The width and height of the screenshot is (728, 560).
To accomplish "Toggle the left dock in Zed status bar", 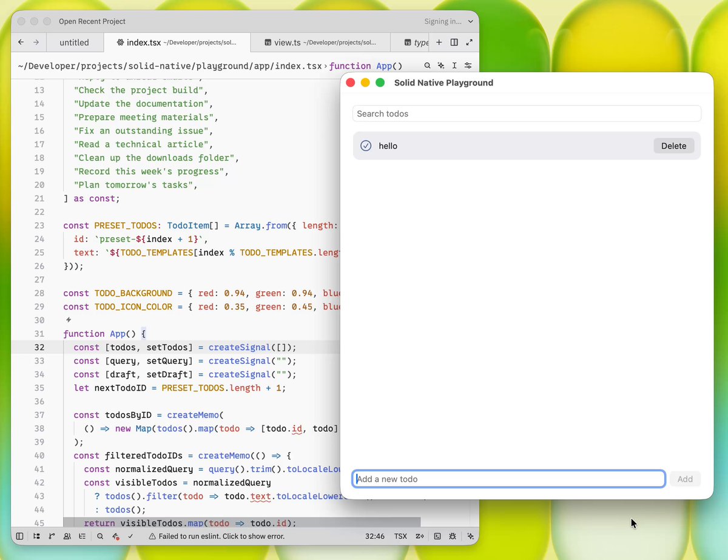I will click(x=20, y=536).
